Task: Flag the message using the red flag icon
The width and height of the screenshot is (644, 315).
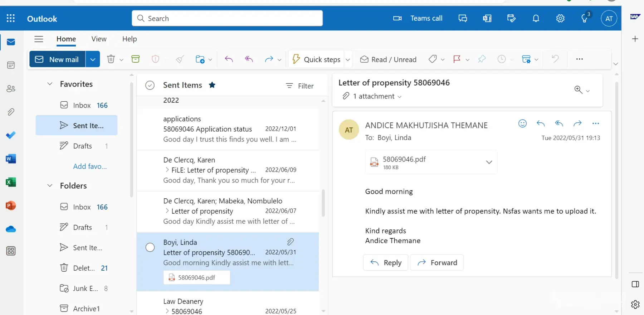Action: pyautogui.click(x=457, y=59)
